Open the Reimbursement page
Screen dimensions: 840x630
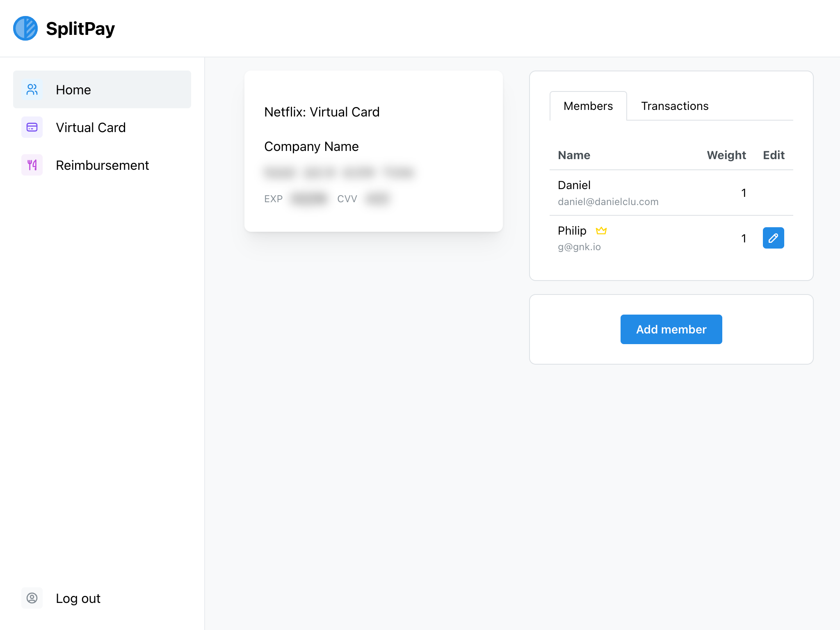tap(102, 165)
